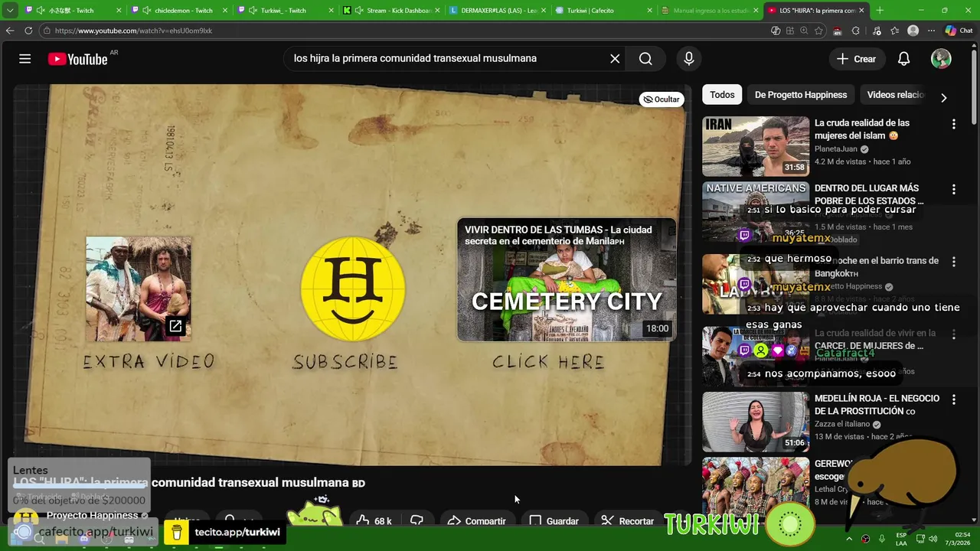Click the Compartir share button
The image size is (980, 551).
click(x=477, y=521)
